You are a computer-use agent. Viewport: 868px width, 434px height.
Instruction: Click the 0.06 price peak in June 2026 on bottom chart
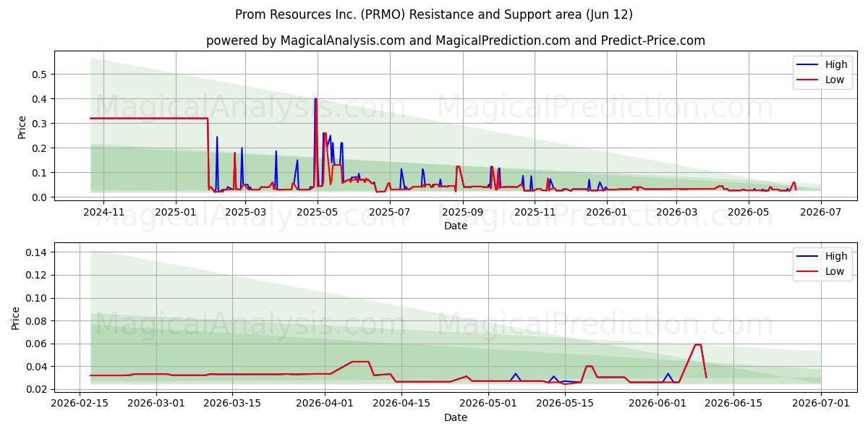(x=698, y=345)
